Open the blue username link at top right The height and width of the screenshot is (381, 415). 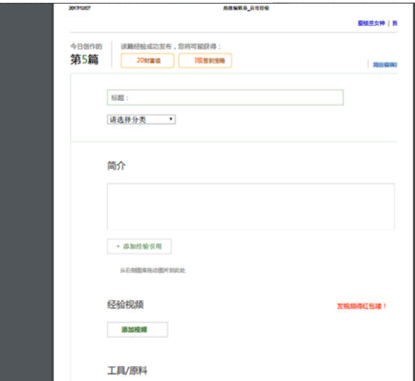click(x=371, y=23)
